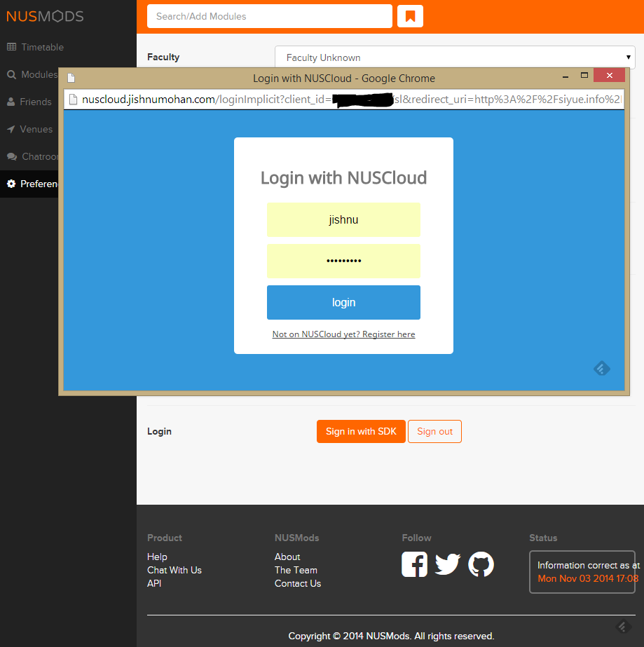Image resolution: width=644 pixels, height=647 pixels.
Task: Open the NUSMods Facebook page icon
Action: (415, 564)
